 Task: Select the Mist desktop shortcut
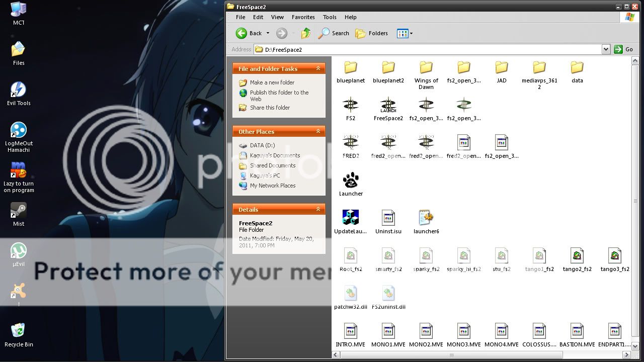19,215
